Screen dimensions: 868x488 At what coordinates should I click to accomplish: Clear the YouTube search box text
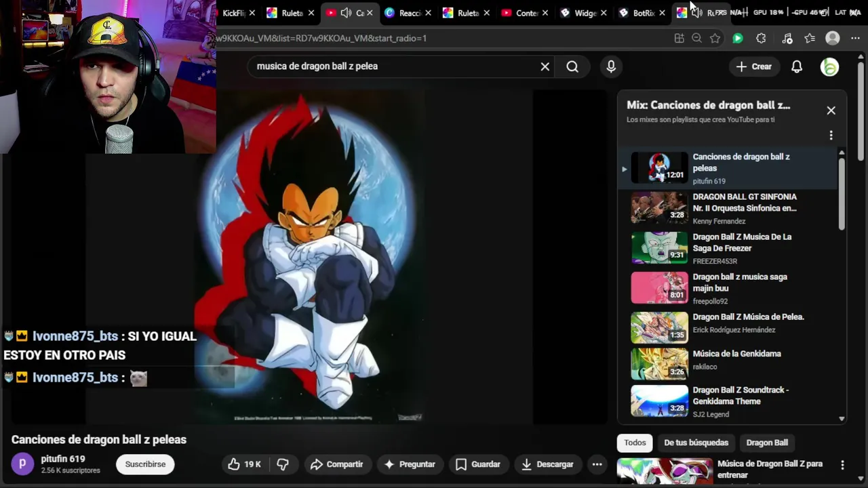point(545,66)
